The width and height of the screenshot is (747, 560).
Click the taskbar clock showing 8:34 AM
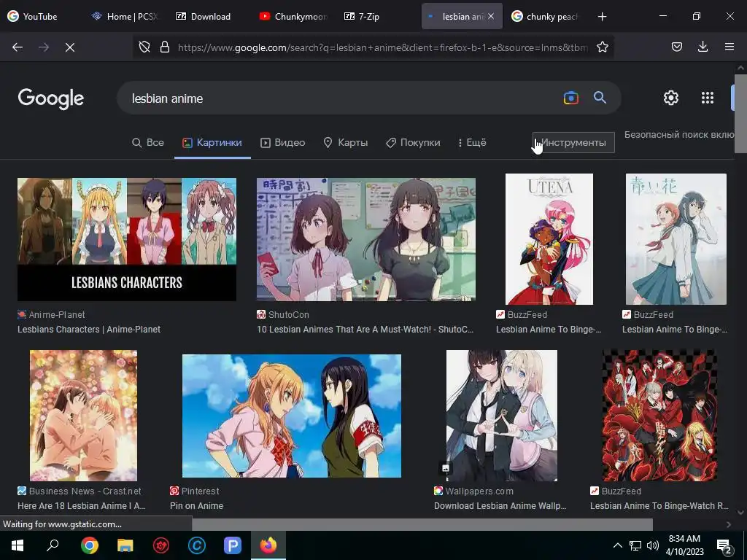click(684, 545)
